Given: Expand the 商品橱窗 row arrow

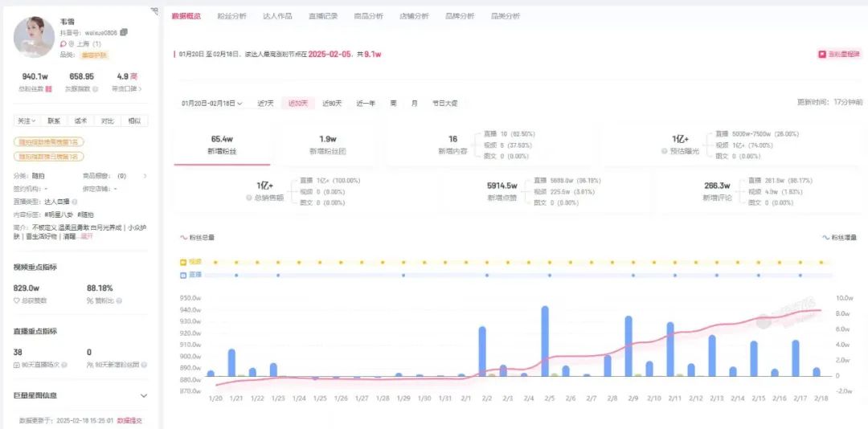Looking at the screenshot, I should [x=145, y=176].
